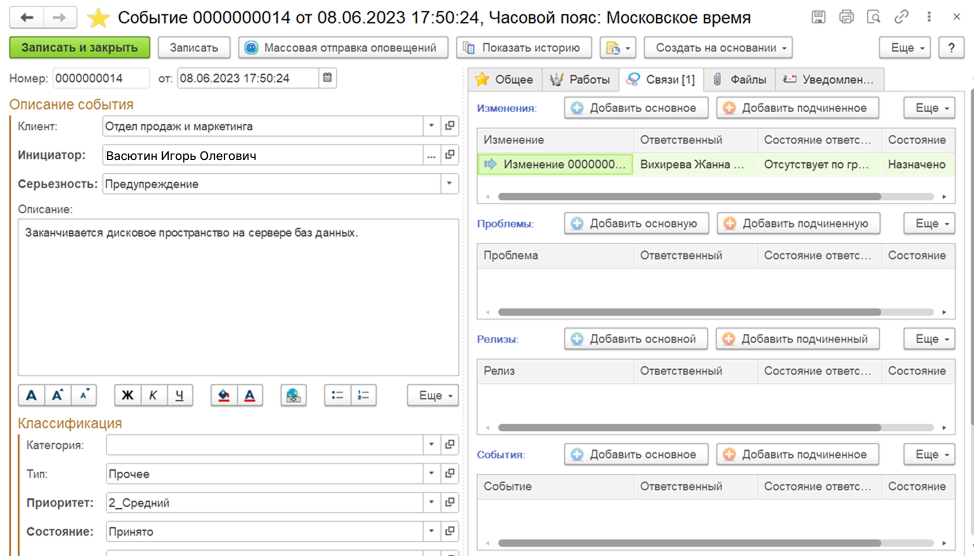The height and width of the screenshot is (556, 974).
Task: Toggle bold (Ж) text formatting
Action: point(127,395)
